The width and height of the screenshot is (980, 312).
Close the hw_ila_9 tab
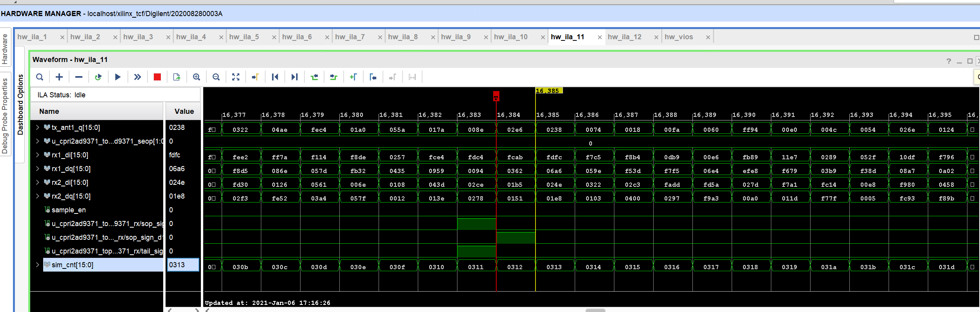pyautogui.click(x=486, y=37)
